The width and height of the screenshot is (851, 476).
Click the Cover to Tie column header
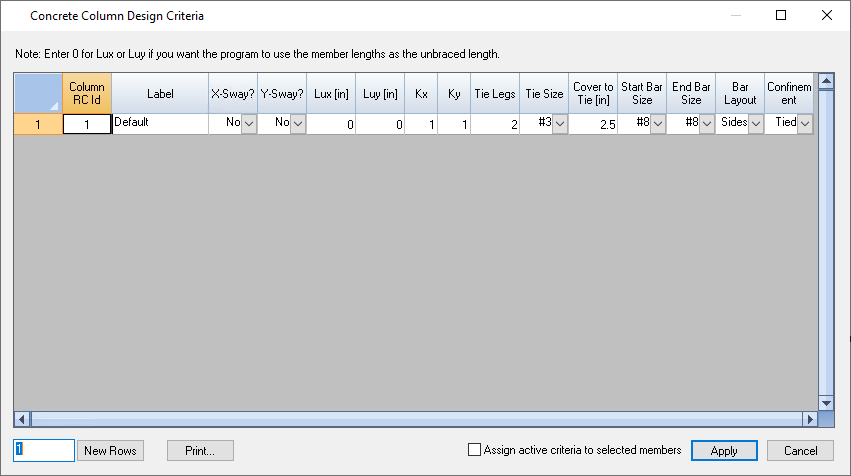tap(593, 93)
